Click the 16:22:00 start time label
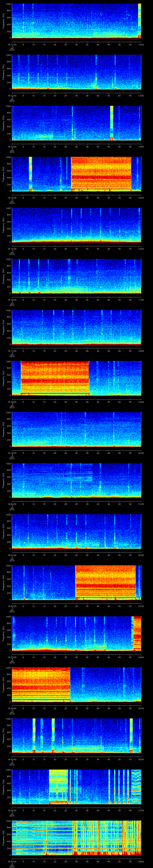 12,606
